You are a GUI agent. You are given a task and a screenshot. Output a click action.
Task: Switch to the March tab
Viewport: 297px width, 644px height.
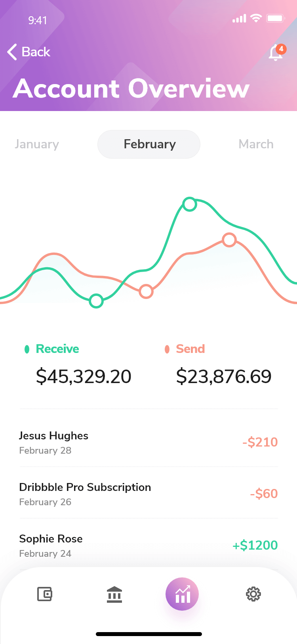click(256, 144)
